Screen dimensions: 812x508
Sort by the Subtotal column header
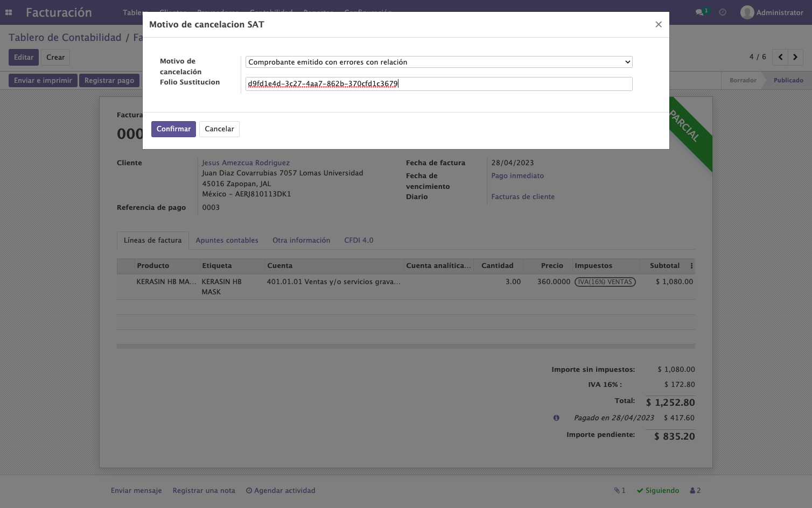click(x=664, y=266)
